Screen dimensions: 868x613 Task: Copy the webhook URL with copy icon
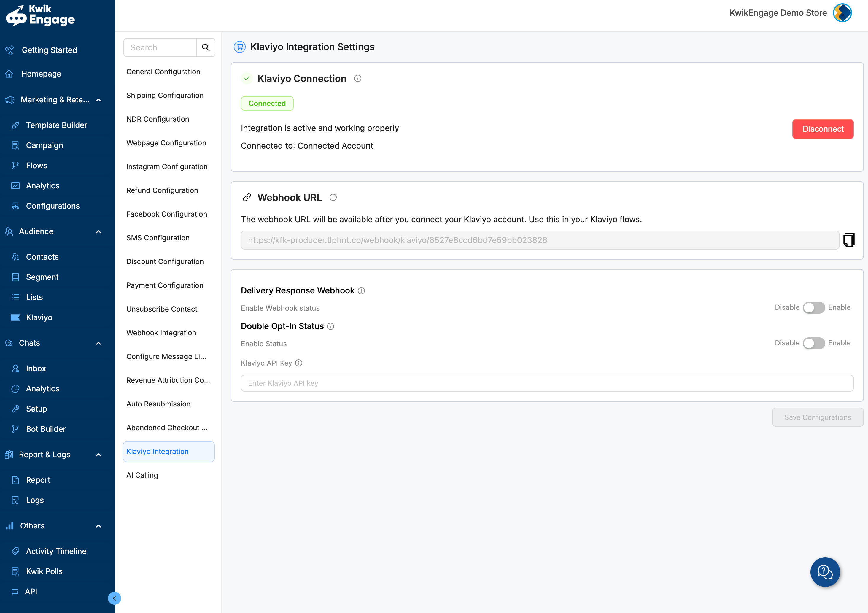849,240
